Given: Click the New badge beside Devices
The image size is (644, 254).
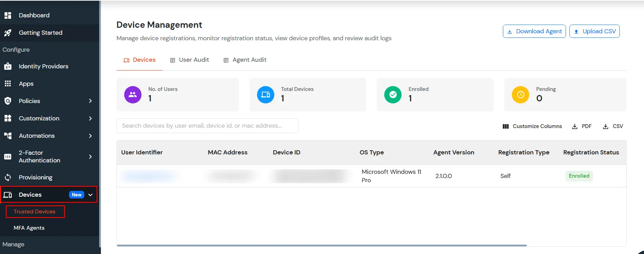Looking at the screenshot, I should tap(77, 195).
